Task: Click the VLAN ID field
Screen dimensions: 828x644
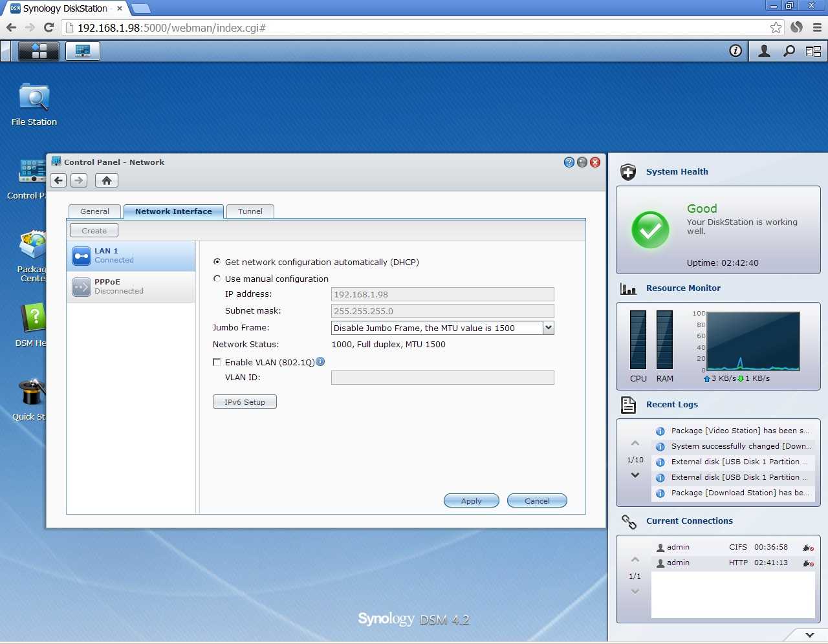Action: click(x=442, y=378)
